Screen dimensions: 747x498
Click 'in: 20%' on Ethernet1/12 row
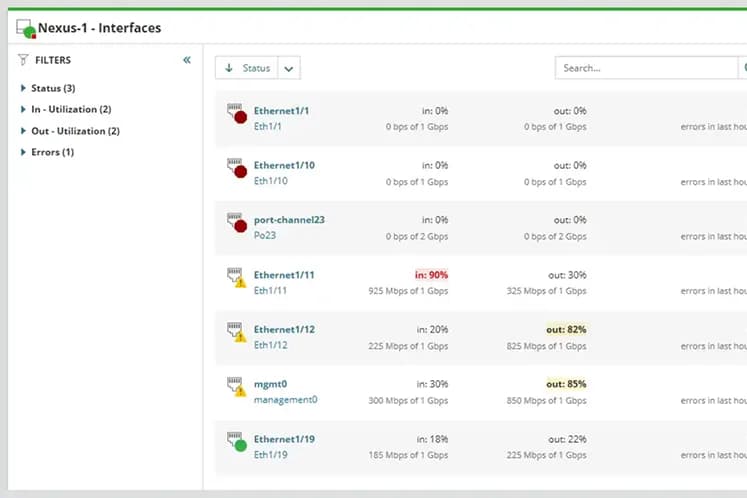pyautogui.click(x=432, y=329)
